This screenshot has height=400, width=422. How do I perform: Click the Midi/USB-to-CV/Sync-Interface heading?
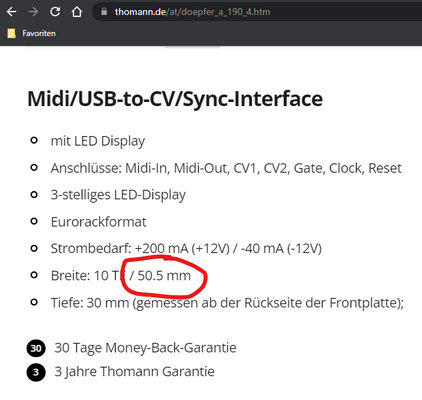[x=175, y=99]
